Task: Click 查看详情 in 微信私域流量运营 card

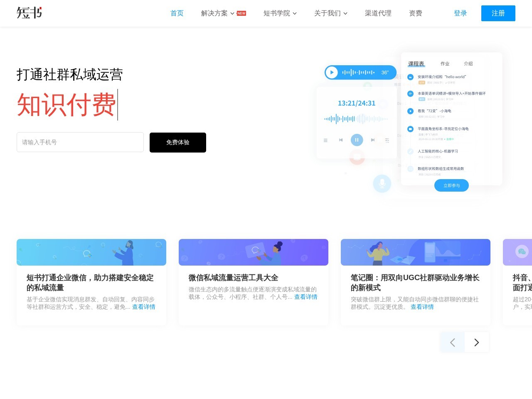Action: (x=306, y=297)
